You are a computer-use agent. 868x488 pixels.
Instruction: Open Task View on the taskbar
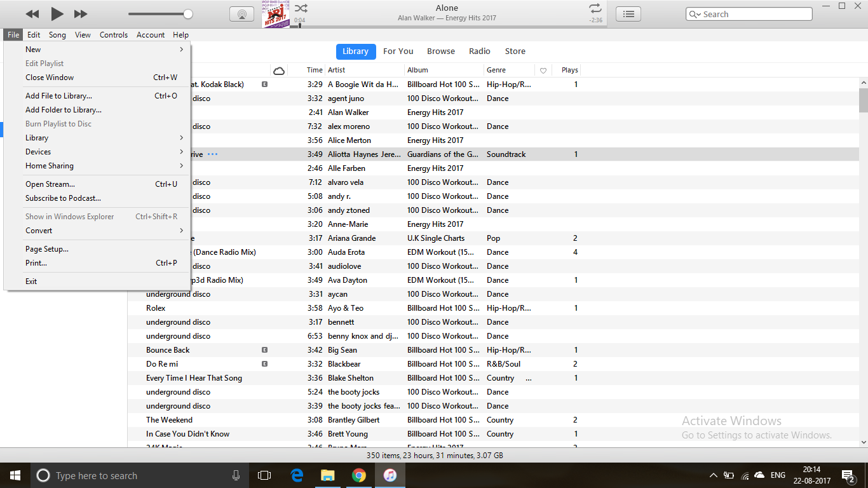point(264,475)
